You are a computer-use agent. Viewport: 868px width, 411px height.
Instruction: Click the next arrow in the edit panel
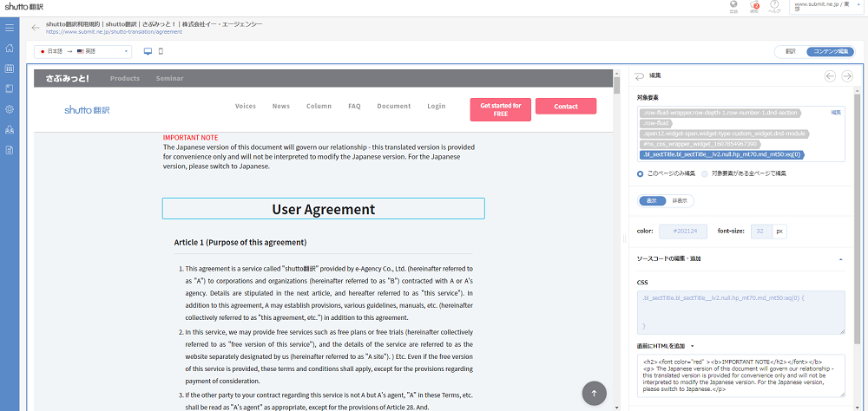(847, 76)
